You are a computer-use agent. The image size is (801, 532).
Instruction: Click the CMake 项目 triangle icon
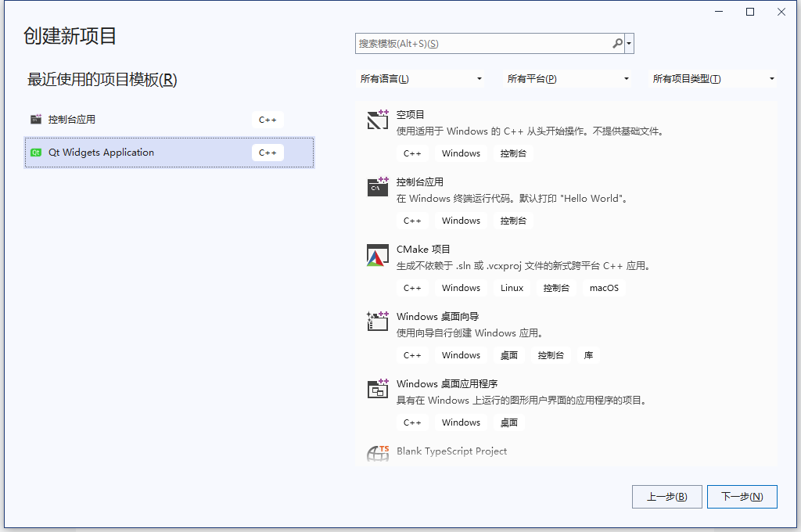point(378,255)
